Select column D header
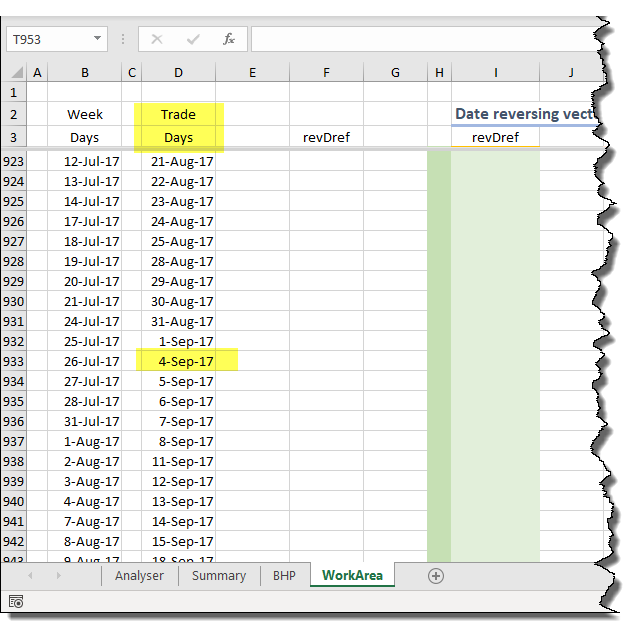Screen dimensions: 637x628 click(x=178, y=72)
